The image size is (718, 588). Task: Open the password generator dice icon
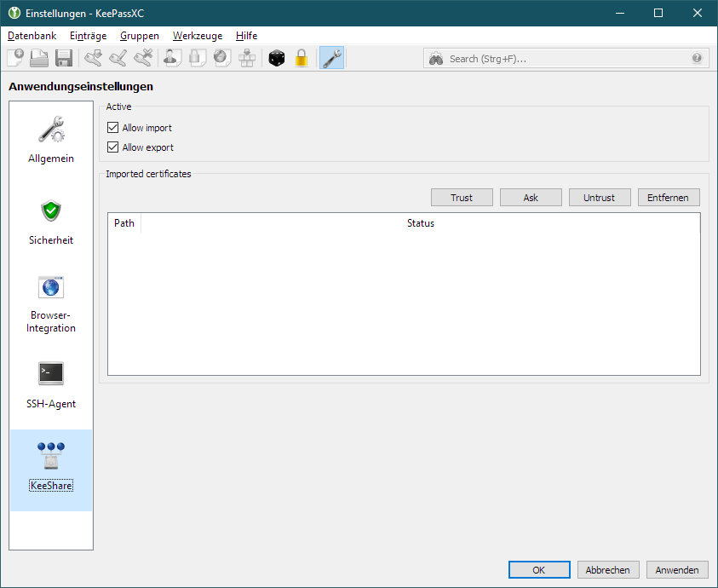pyautogui.click(x=277, y=58)
